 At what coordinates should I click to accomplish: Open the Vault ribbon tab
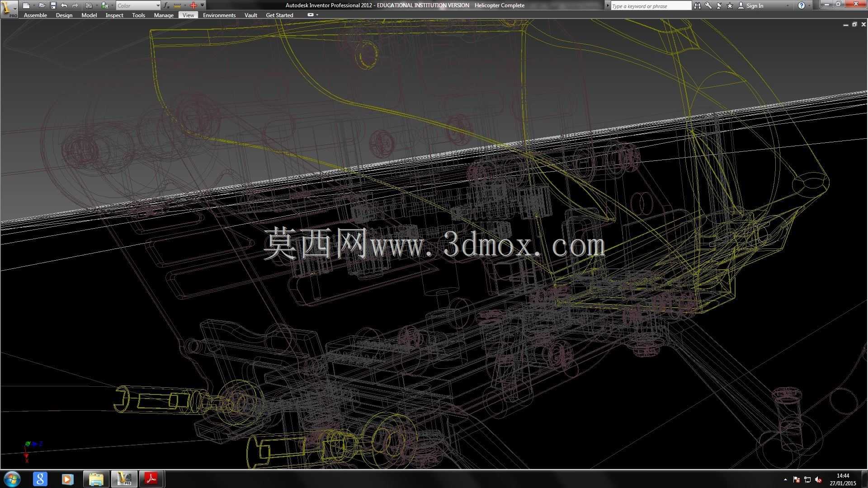251,15
